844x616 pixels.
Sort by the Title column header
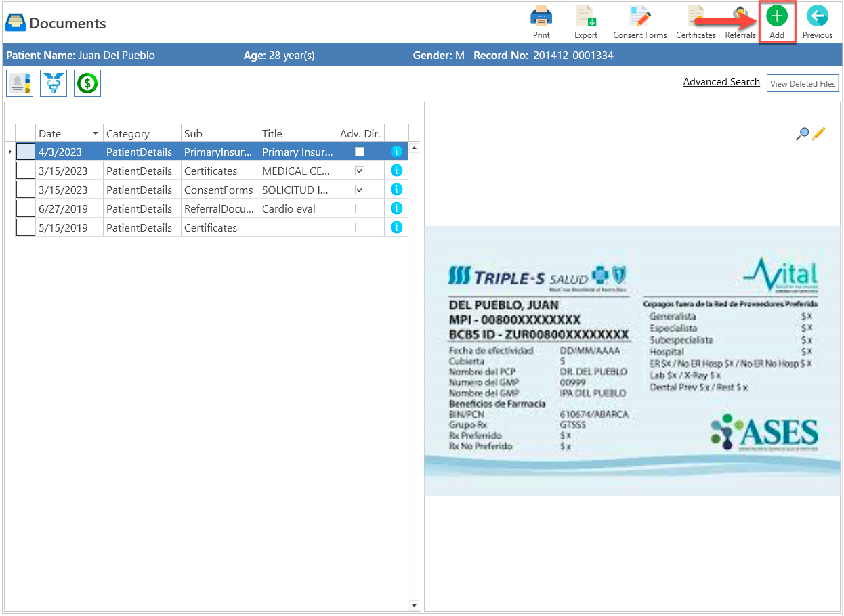[298, 133]
